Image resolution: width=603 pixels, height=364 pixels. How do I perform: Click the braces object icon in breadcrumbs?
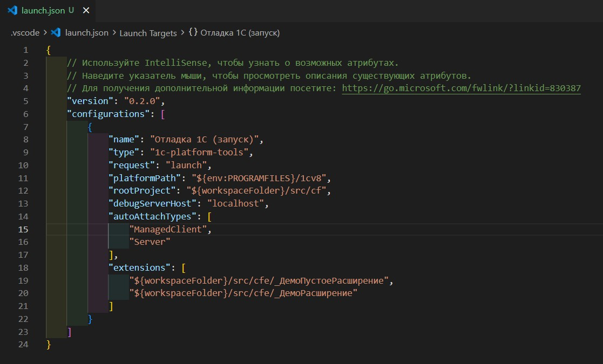[x=193, y=32]
